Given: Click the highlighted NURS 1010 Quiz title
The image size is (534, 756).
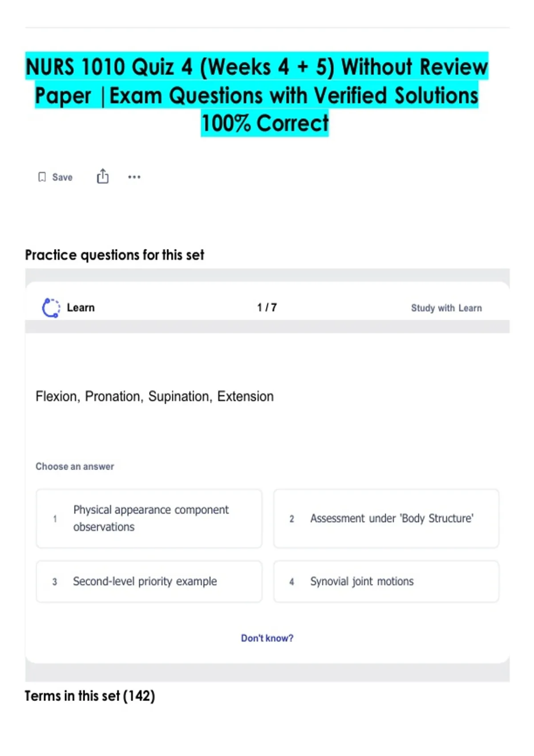Looking at the screenshot, I should tap(257, 95).
